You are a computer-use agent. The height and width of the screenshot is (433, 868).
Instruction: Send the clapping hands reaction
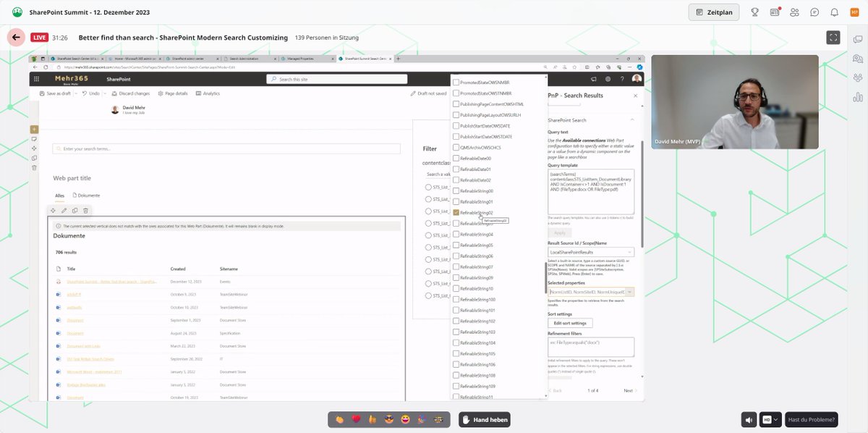339,419
